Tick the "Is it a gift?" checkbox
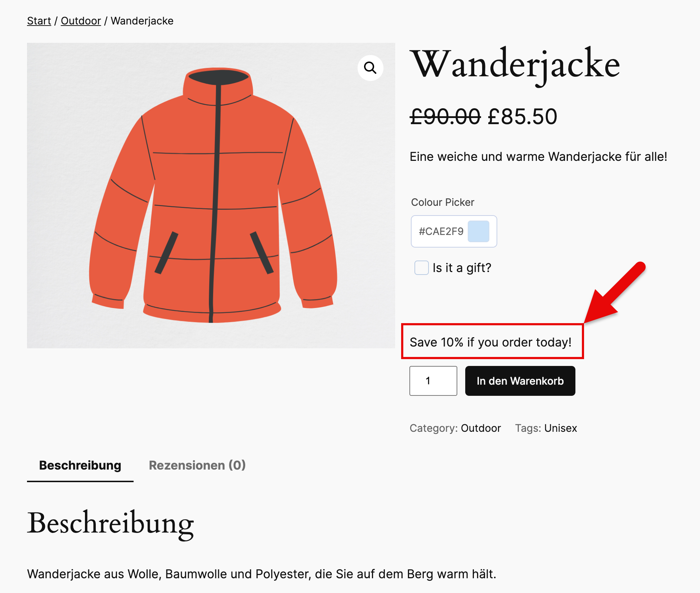This screenshot has height=593, width=700. click(421, 268)
